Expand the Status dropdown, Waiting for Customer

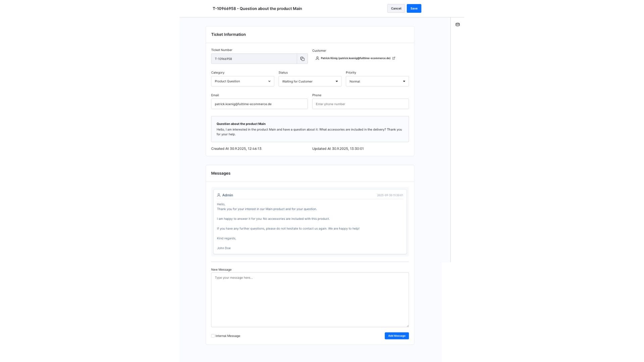(310, 81)
